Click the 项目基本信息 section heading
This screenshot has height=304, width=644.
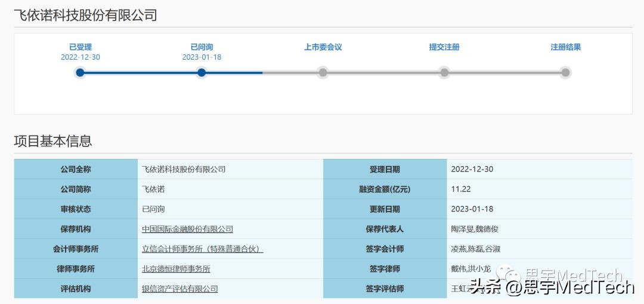tap(53, 141)
